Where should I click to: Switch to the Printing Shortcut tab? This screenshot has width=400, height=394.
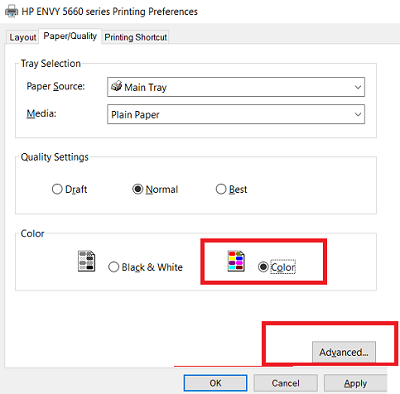(136, 37)
